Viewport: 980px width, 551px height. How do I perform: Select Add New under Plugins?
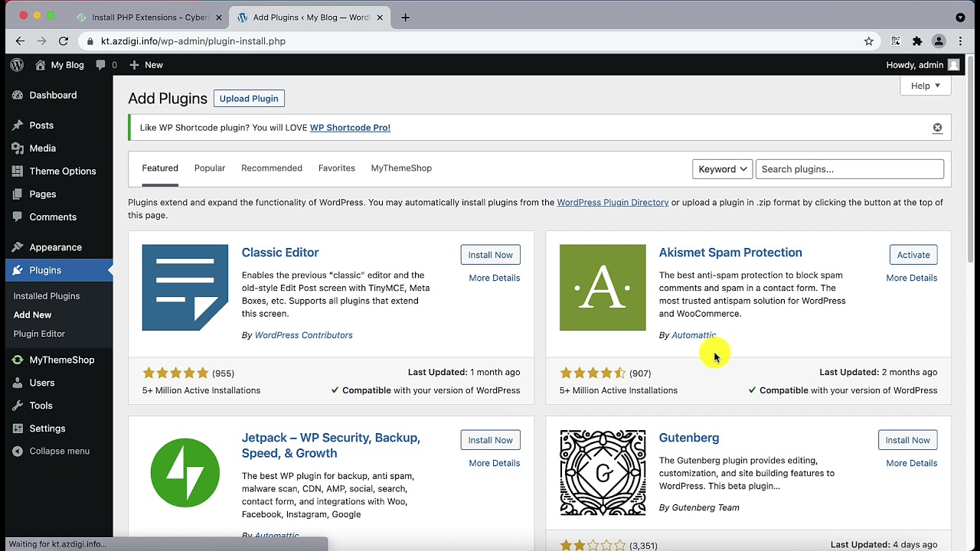coord(32,315)
